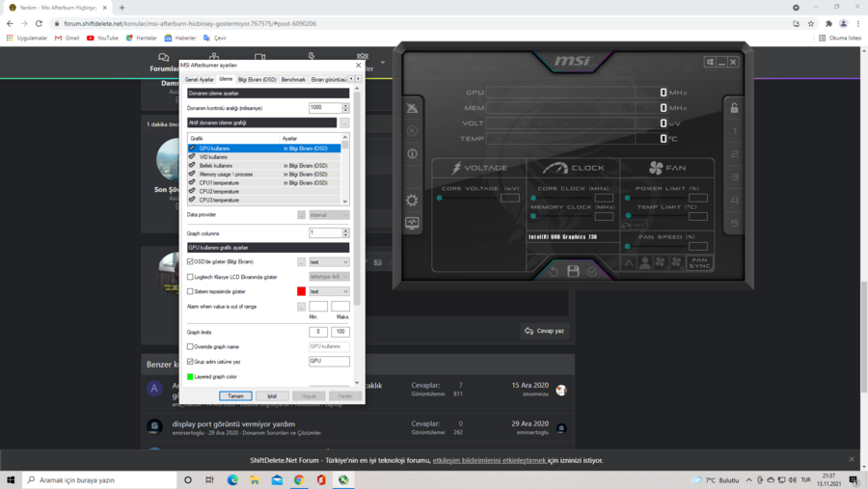Adjust the polling interval 1000 stepper
This screenshot has width=868, height=489.
(x=345, y=107)
